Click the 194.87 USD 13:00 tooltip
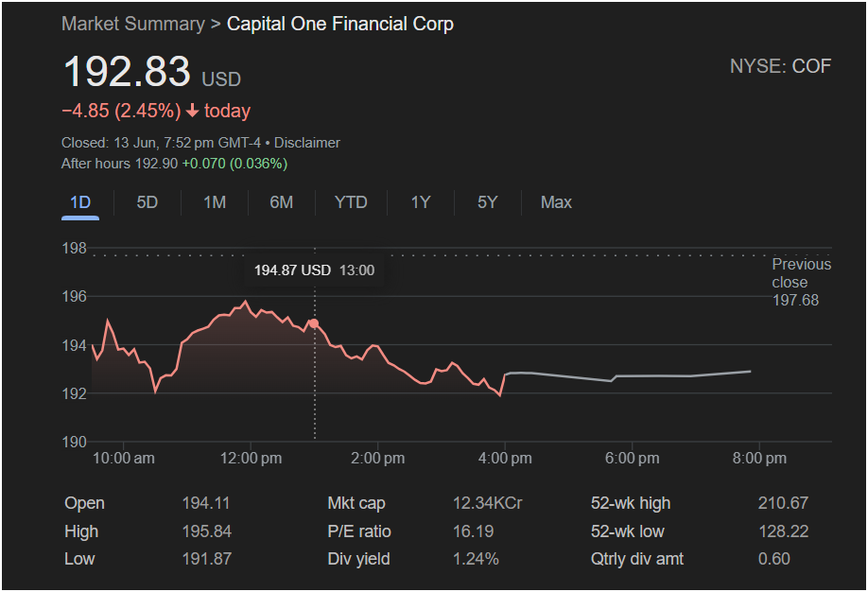The height and width of the screenshot is (592, 868). (314, 270)
